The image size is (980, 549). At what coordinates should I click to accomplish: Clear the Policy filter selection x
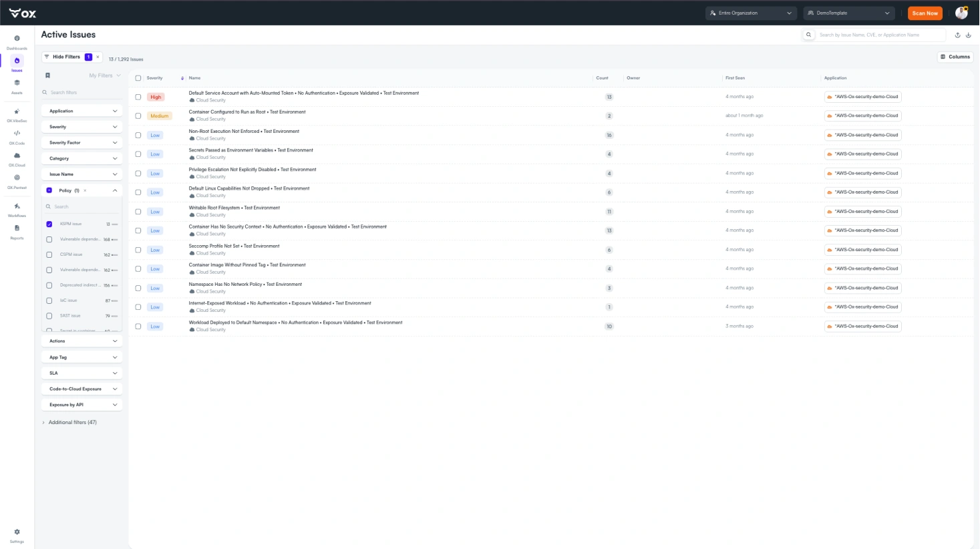tap(85, 190)
